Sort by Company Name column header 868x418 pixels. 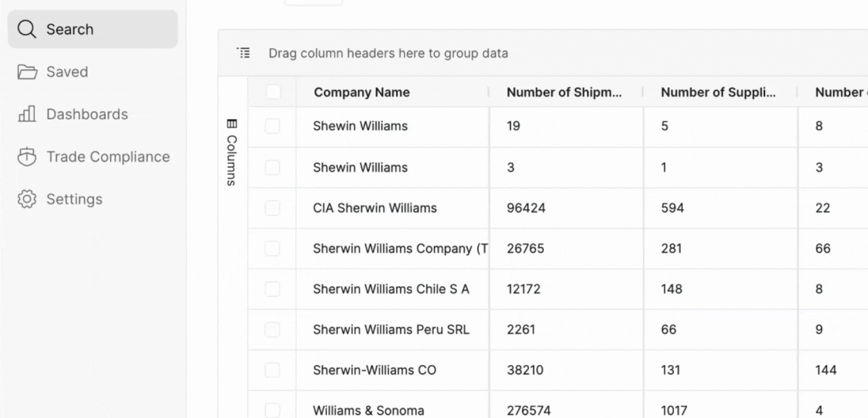coord(361,92)
